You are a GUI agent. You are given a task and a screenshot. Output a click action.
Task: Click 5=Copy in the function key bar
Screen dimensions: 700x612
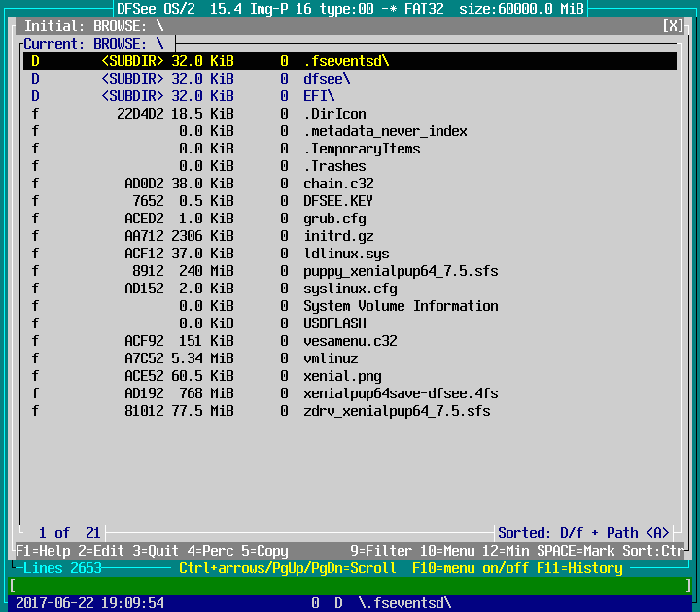click(x=264, y=551)
